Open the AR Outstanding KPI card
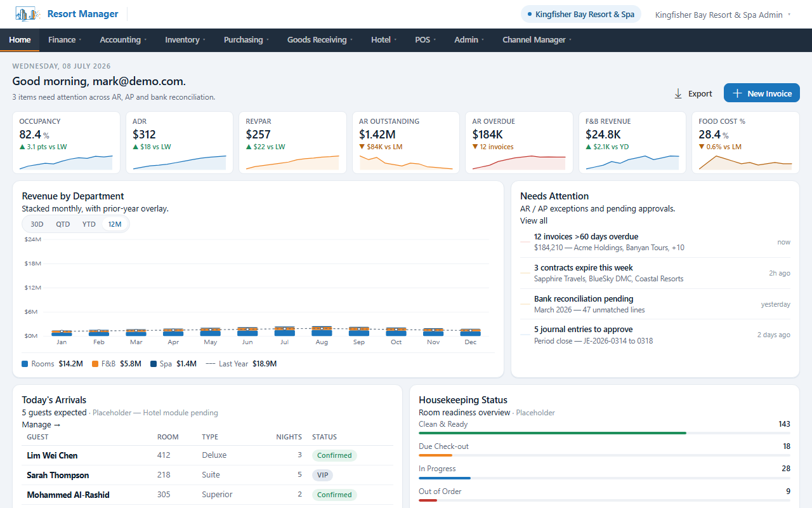The image size is (812, 508). [x=406, y=142]
